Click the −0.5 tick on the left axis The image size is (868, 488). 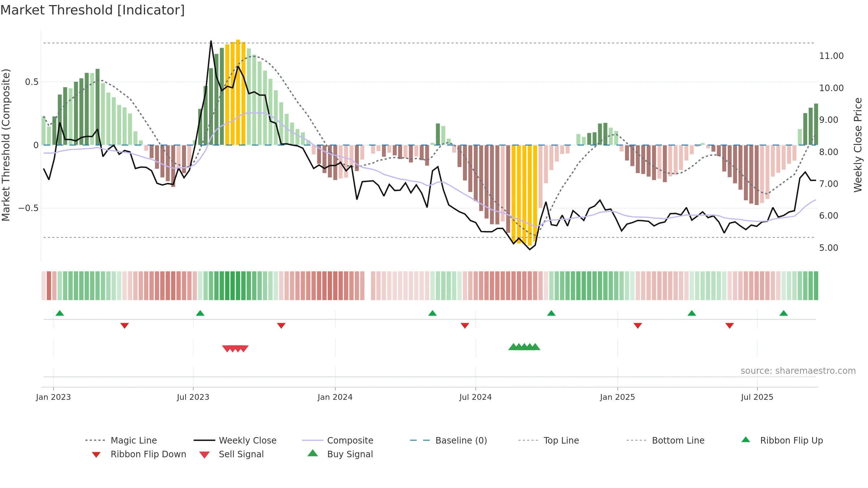coord(29,208)
